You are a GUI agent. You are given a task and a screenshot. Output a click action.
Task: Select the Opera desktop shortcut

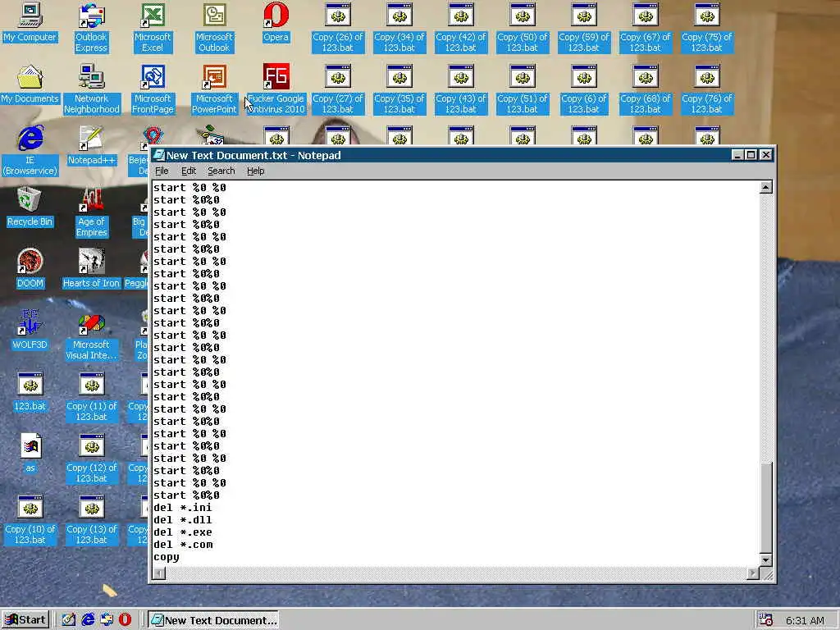[276, 24]
